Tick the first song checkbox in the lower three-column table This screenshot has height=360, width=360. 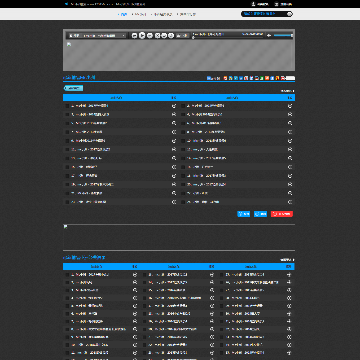click(x=67, y=275)
